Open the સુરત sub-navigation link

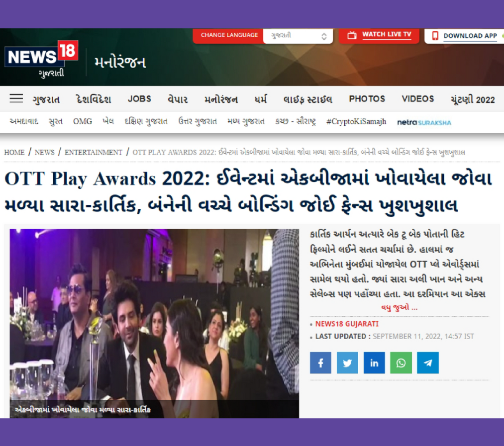coord(56,121)
